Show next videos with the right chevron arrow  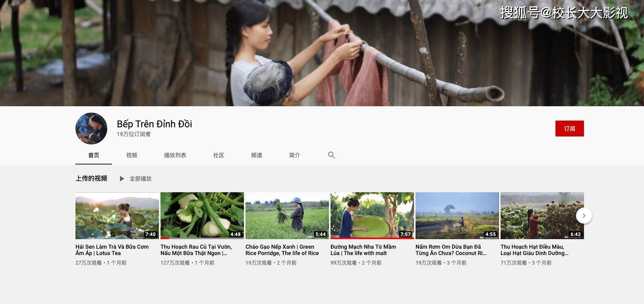point(584,216)
